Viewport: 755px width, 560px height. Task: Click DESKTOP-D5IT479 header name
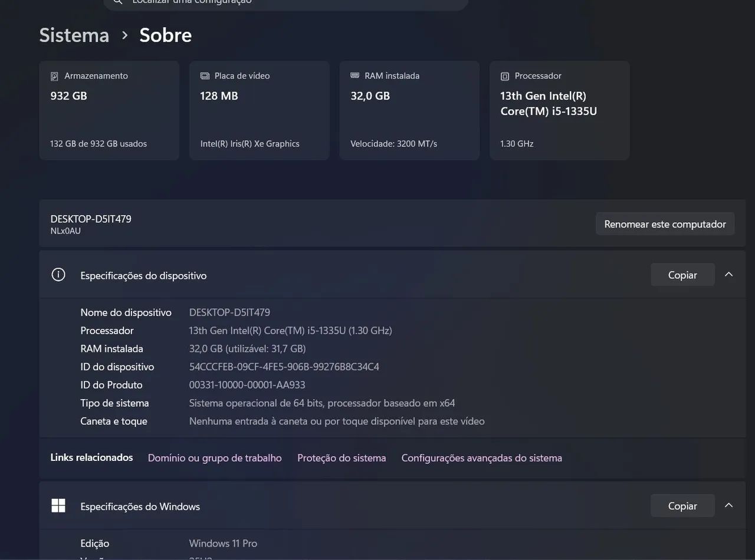click(91, 219)
